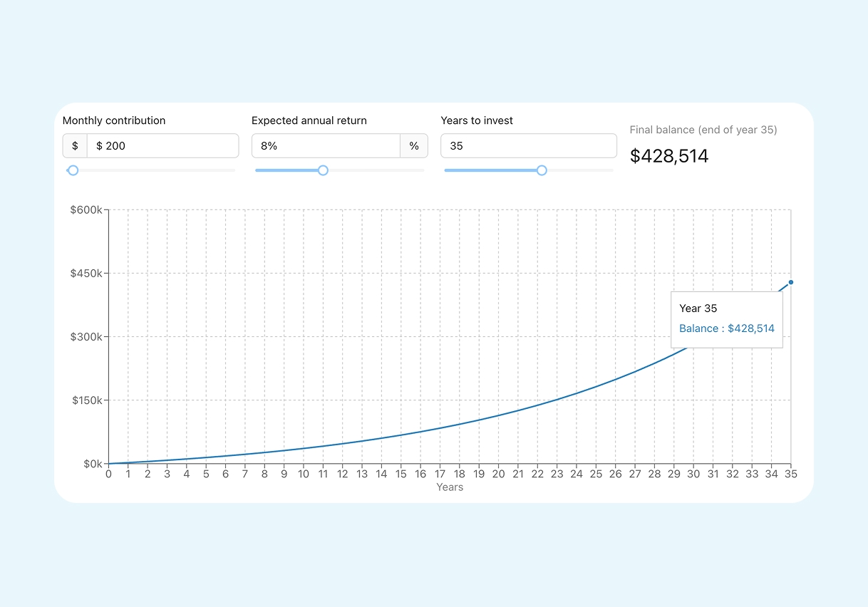Click the Years to invest input field
Image resolution: width=868 pixels, height=607 pixels.
point(528,146)
